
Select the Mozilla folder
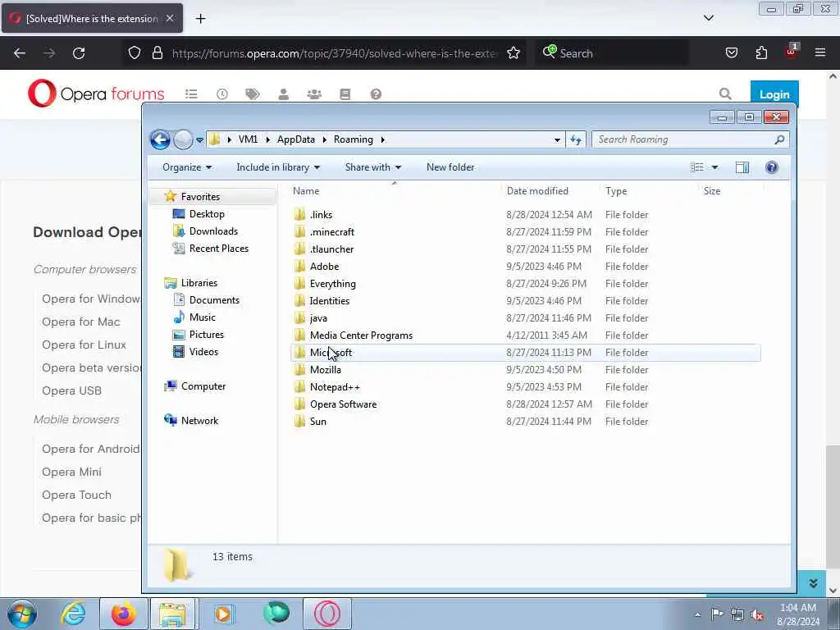click(x=325, y=370)
